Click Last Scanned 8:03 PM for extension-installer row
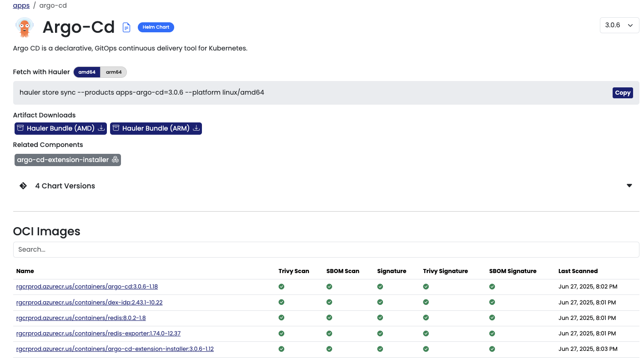This screenshot has height=360, width=644. pos(588,349)
